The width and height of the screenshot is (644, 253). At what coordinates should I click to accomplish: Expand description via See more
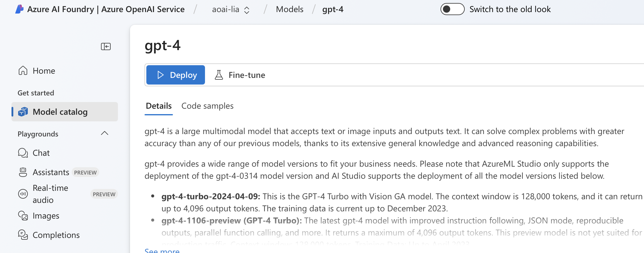[x=162, y=251]
